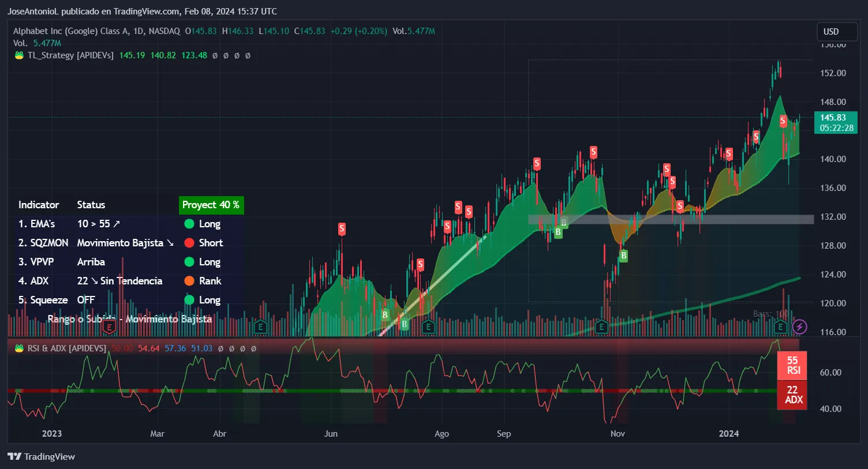Select the most recent S sell signal
Screen dimensions: 868x469
(x=783, y=121)
